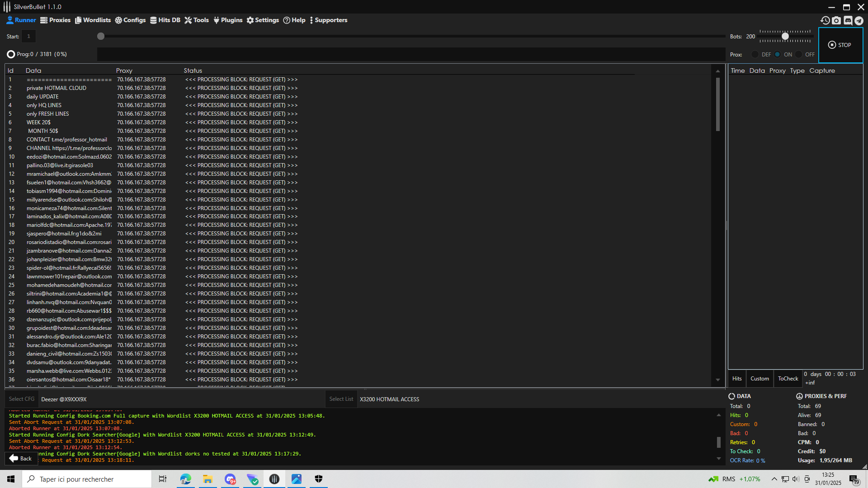Open the Telegram paper-plane icon
This screenshot has height=488, width=868.
pos(859,20)
